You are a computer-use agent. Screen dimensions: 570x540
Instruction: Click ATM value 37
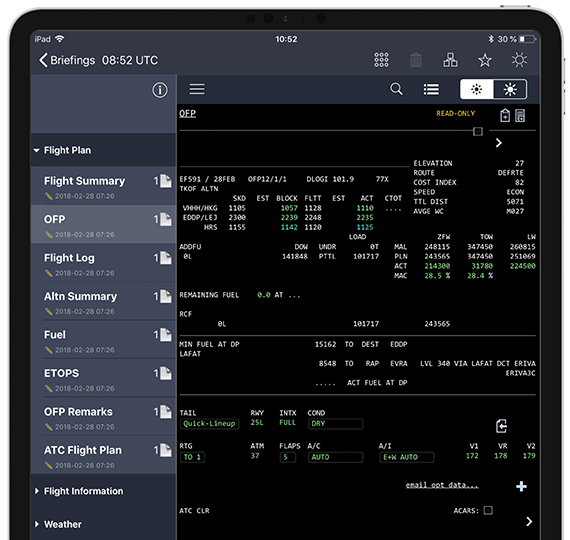pos(255,456)
